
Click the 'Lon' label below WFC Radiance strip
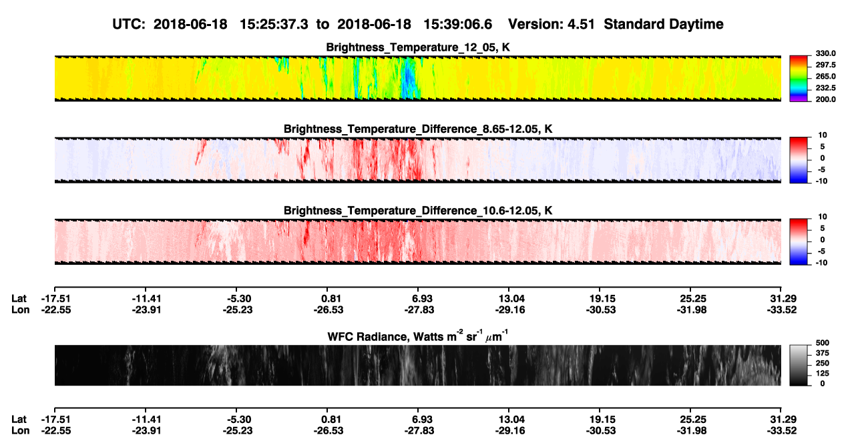pos(20,430)
